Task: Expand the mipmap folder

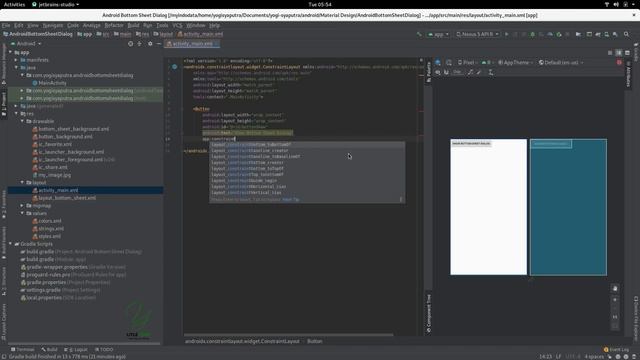Action: tap(22, 206)
